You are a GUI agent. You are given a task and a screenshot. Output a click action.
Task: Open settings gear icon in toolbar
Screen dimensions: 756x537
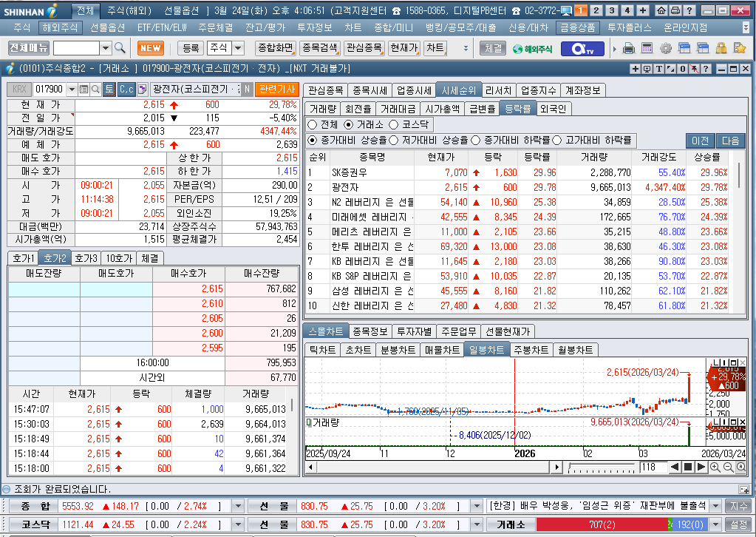click(x=666, y=48)
